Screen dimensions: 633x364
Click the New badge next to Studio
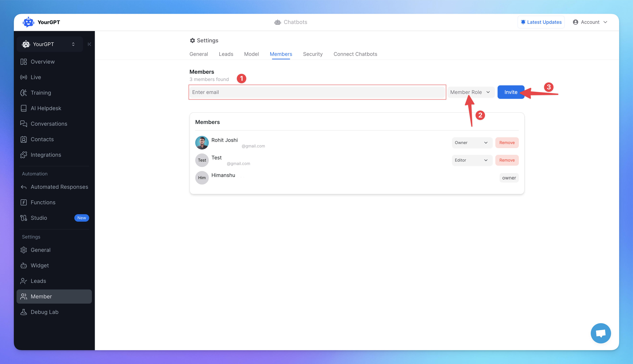[82, 218]
